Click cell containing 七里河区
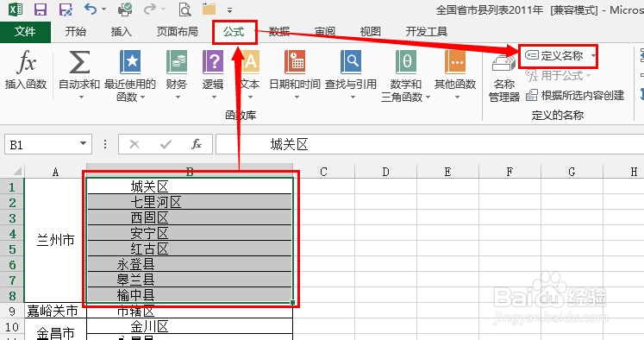The width and height of the screenshot is (644, 340). (190, 202)
